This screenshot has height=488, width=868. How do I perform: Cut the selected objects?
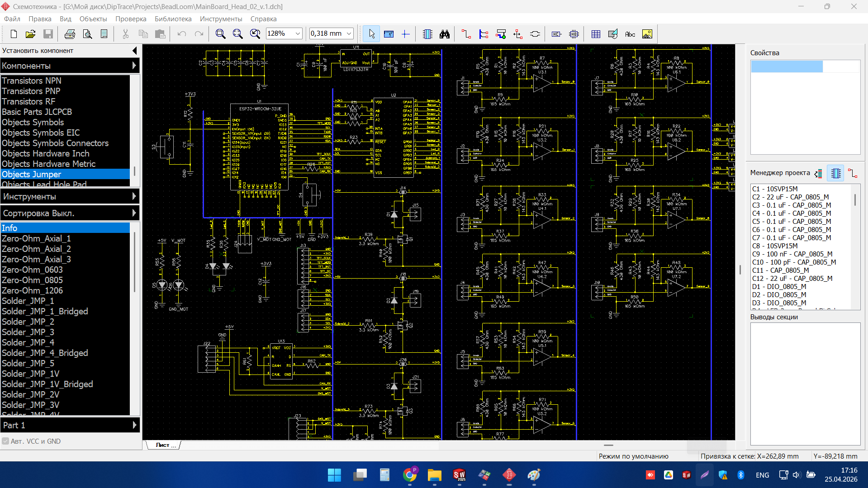(x=125, y=34)
